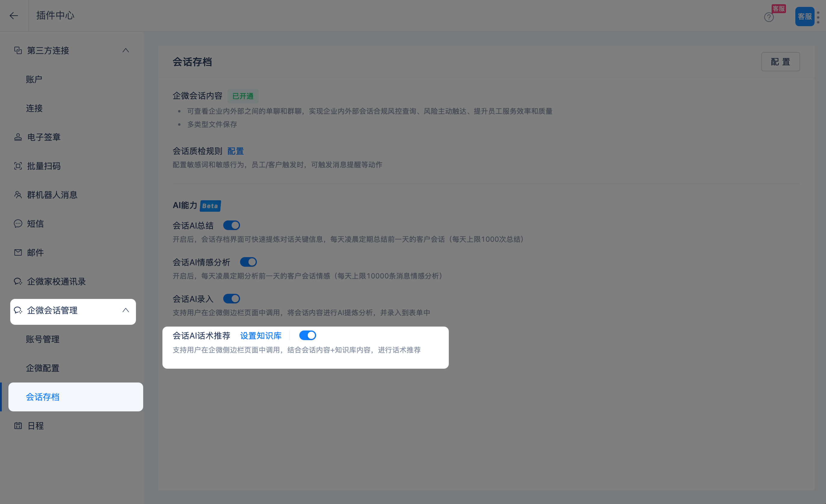Collapse the 第三方连接 chevron

click(126, 51)
